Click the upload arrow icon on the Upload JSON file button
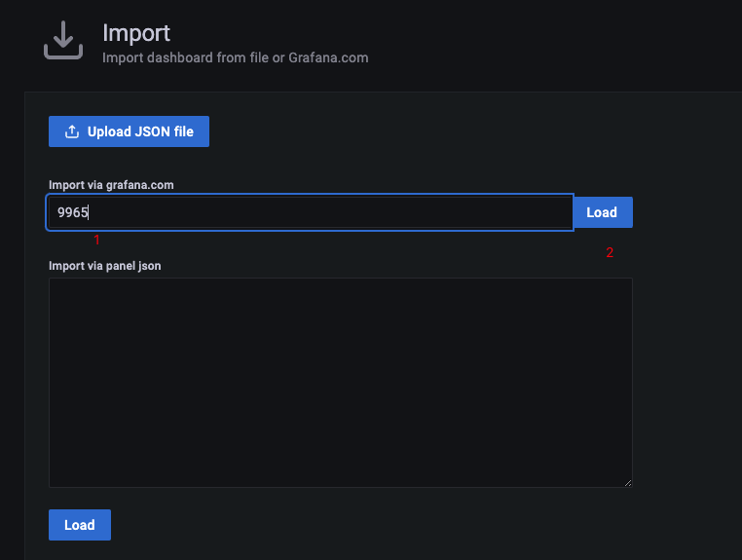Viewport: 742px width, 560px height. pos(72,131)
